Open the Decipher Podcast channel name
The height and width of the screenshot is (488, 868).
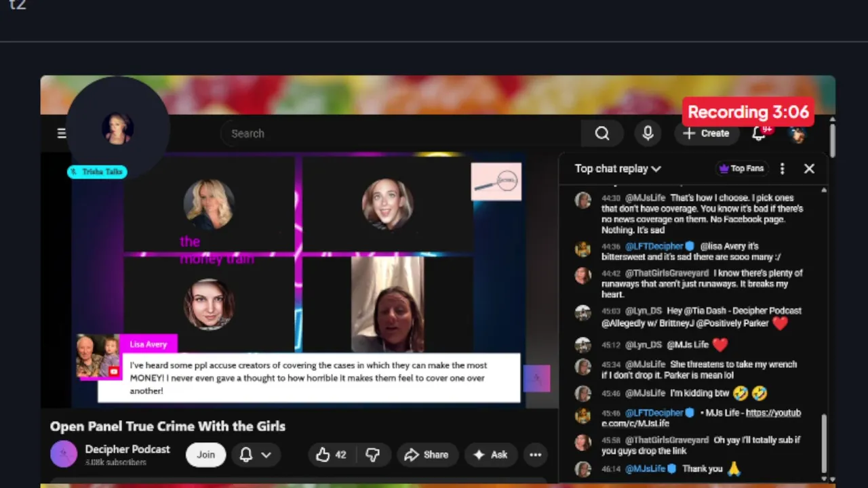pos(127,449)
